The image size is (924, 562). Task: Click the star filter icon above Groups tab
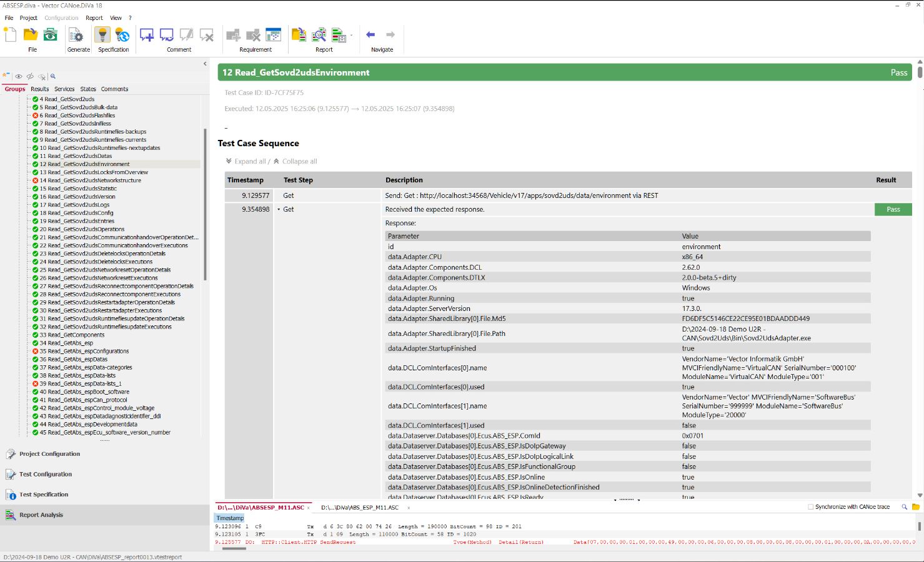(6, 76)
